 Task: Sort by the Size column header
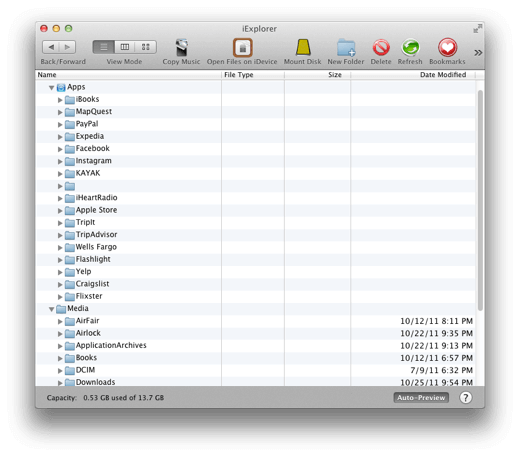(x=317, y=75)
